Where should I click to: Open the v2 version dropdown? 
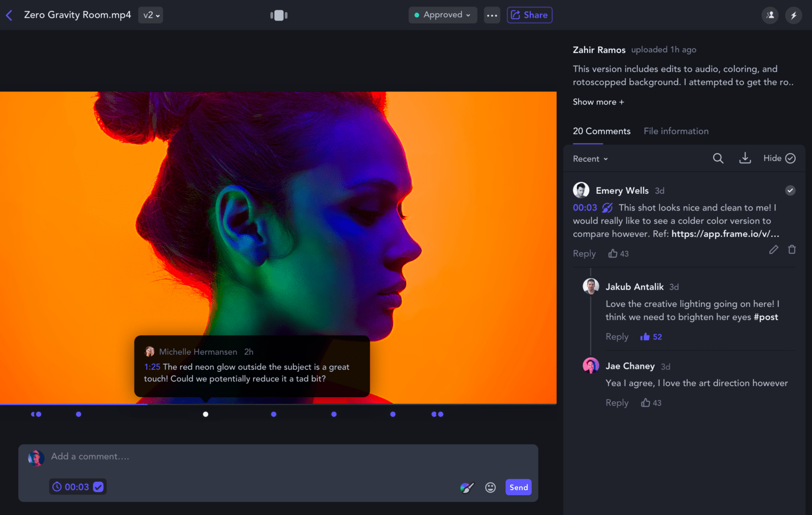(150, 15)
